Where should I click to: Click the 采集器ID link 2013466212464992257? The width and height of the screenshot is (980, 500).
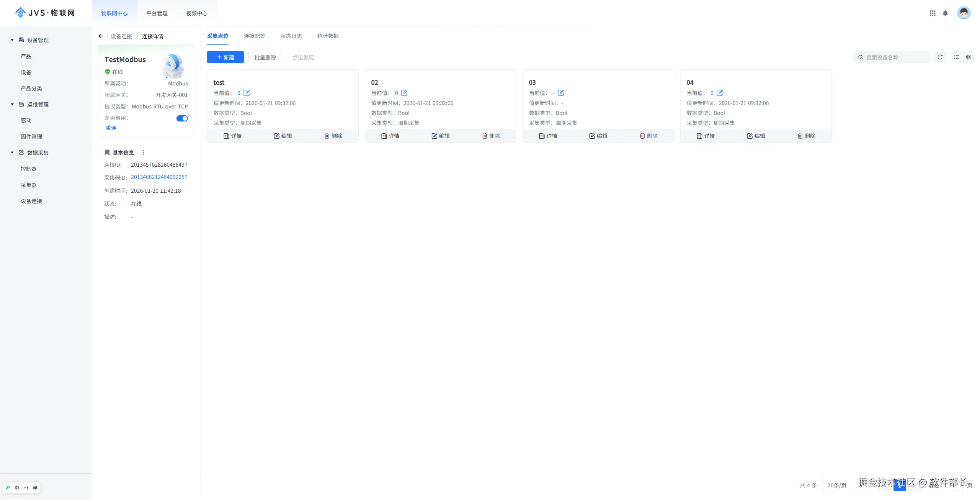pos(159,177)
